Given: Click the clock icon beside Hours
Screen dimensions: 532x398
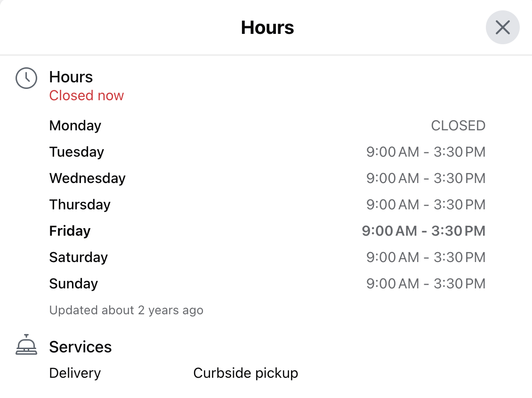Looking at the screenshot, I should [26, 78].
